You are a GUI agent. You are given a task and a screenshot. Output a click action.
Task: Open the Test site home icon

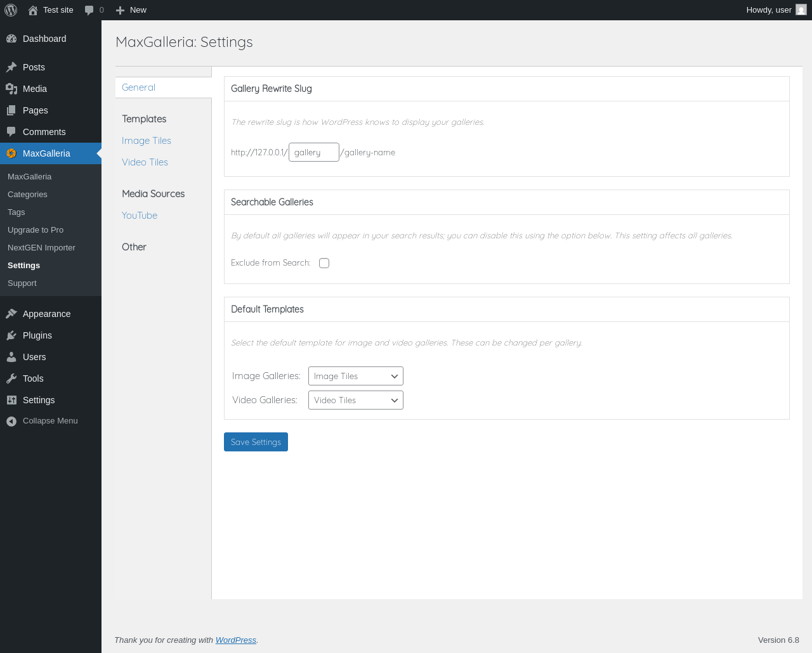[33, 10]
